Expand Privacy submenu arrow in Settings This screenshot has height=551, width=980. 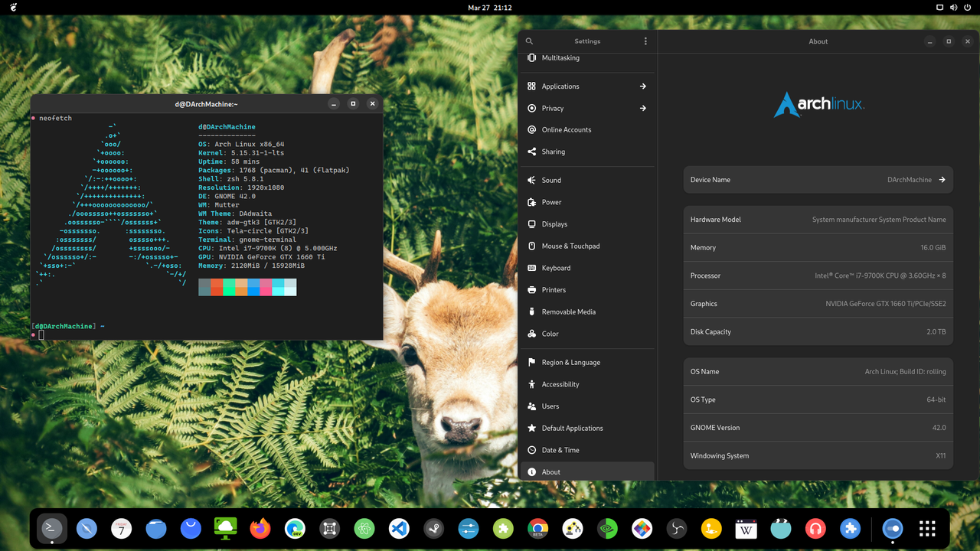point(643,108)
